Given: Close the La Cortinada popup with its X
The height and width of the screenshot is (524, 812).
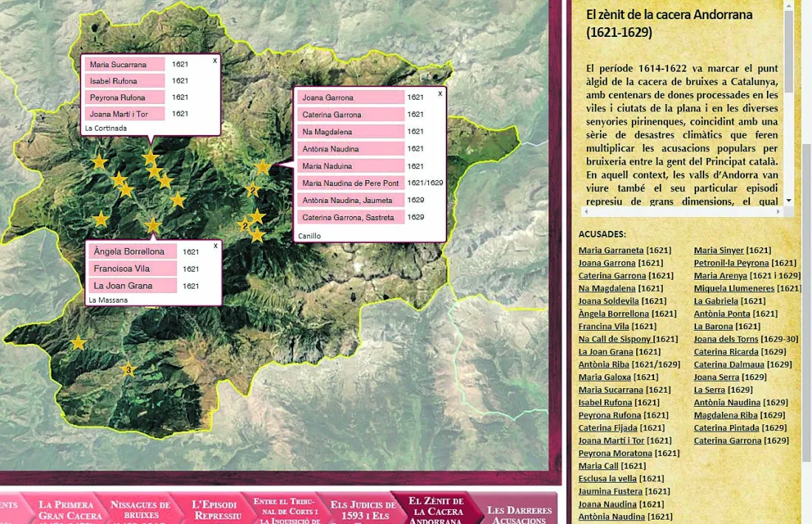Looking at the screenshot, I should pyautogui.click(x=215, y=61).
